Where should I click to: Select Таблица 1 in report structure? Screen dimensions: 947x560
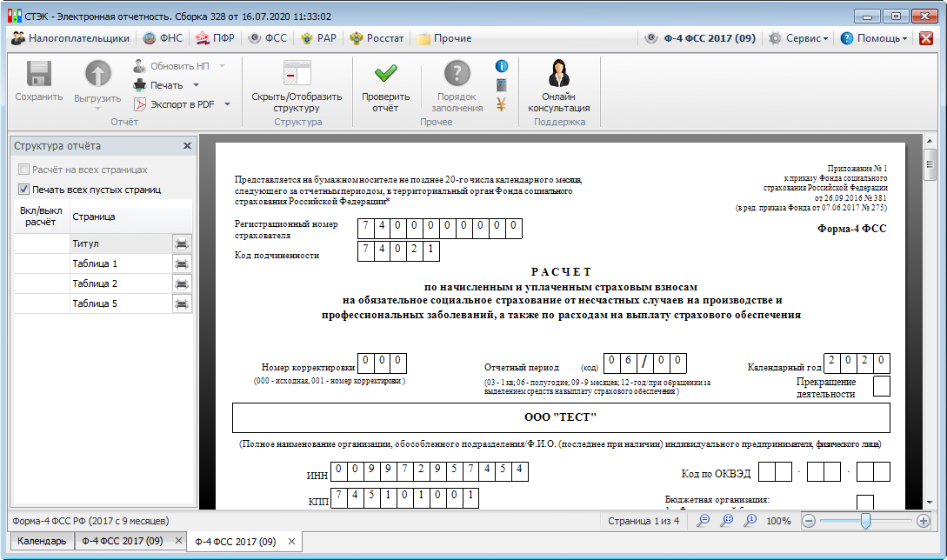pos(121,264)
